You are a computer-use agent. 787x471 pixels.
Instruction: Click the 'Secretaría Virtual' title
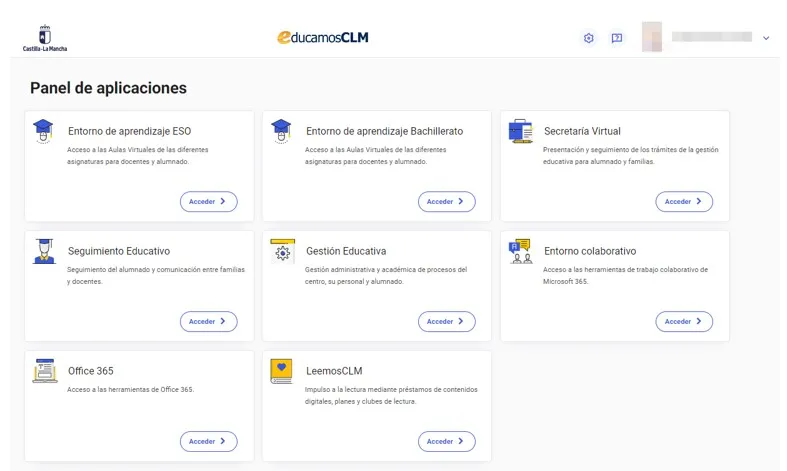tap(582, 131)
